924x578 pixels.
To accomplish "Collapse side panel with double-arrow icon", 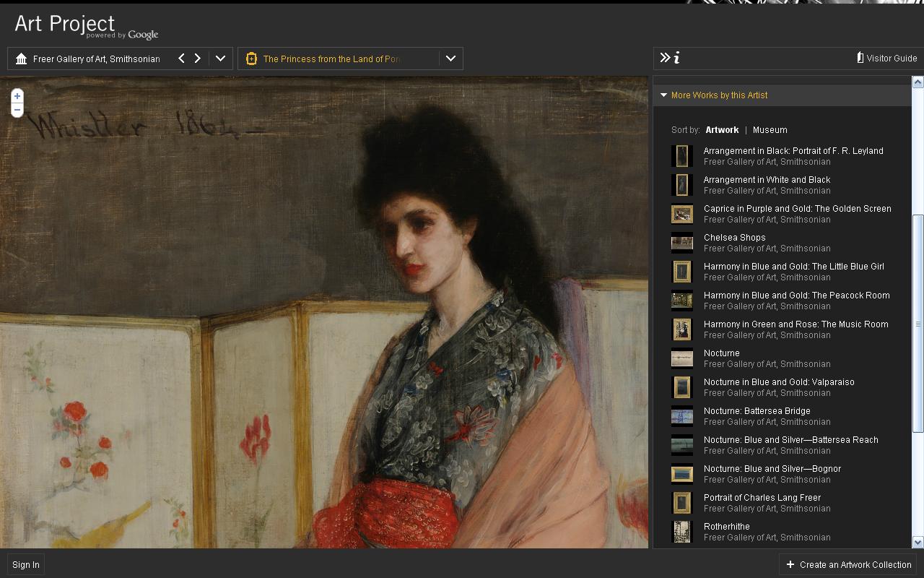I will (666, 58).
